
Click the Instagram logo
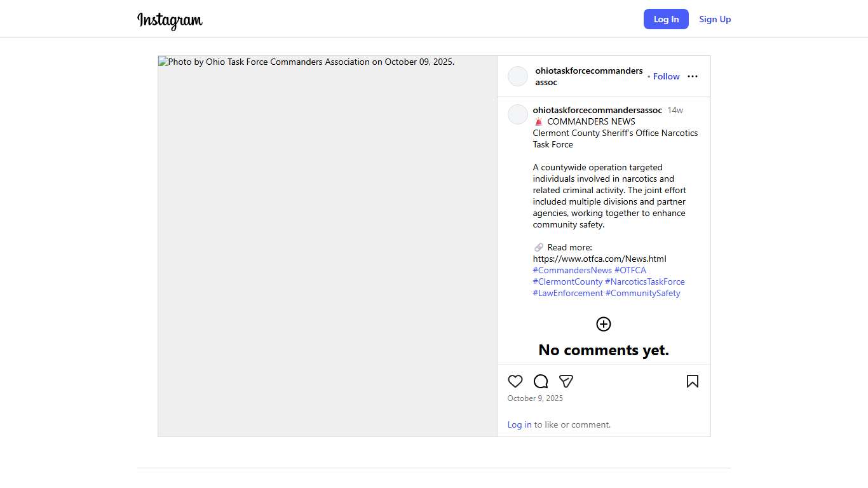coord(170,20)
